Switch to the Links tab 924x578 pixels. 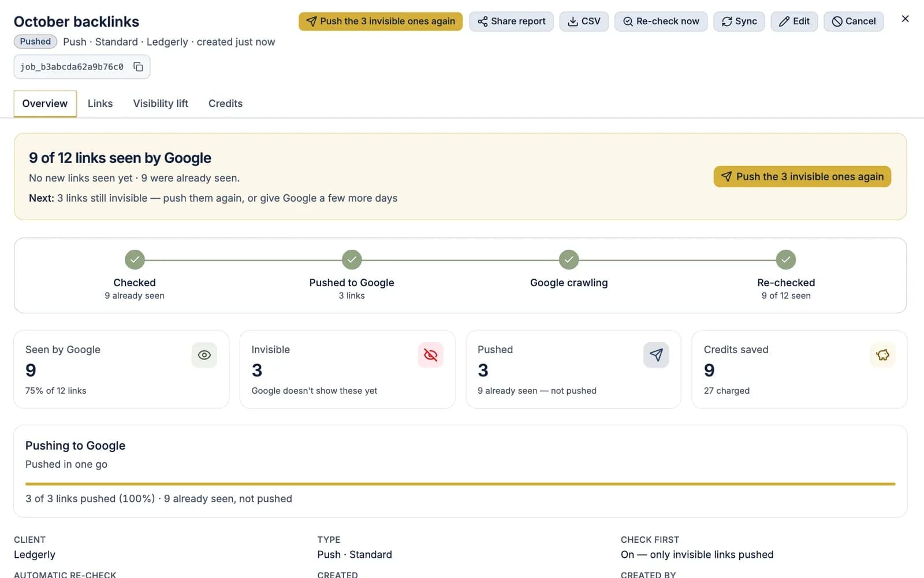(100, 103)
